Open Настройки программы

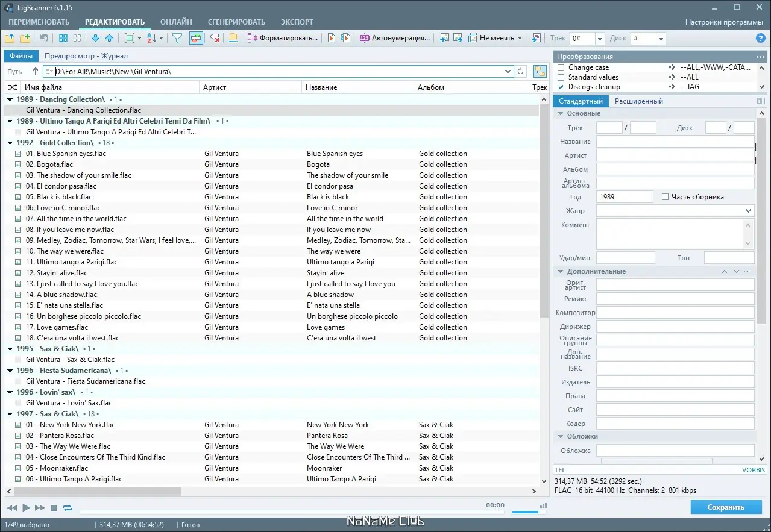coord(724,22)
